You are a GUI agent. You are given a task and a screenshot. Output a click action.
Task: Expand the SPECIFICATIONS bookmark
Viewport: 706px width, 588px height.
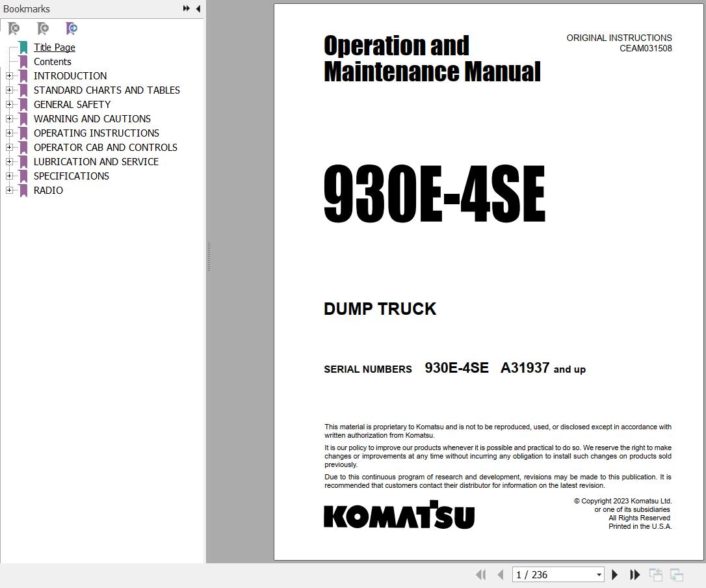(x=9, y=176)
